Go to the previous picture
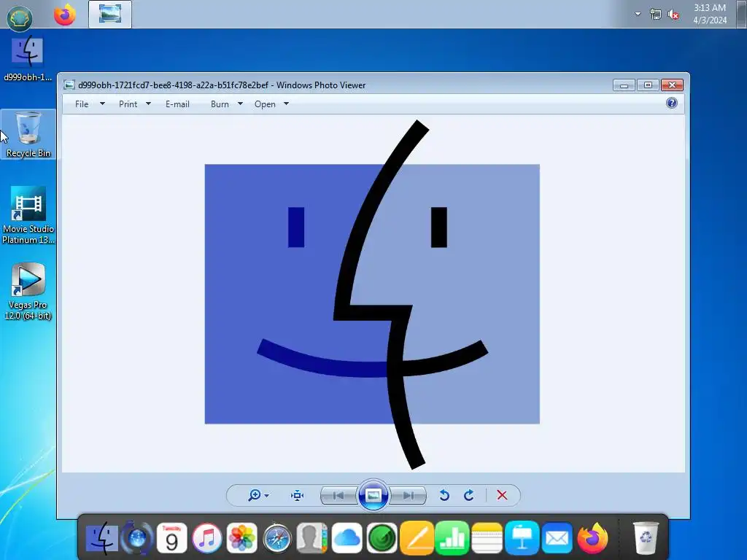Viewport: 747px width, 560px height. 338,496
